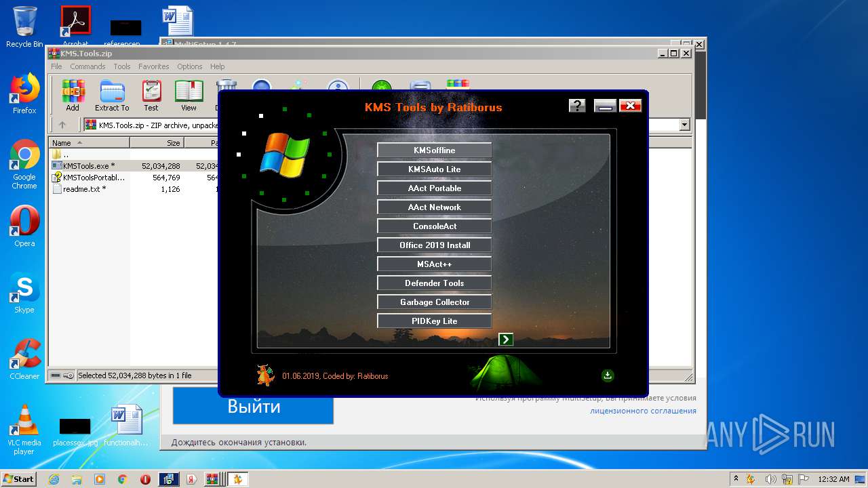
Task: Click the green arrow for next page
Action: tap(506, 340)
